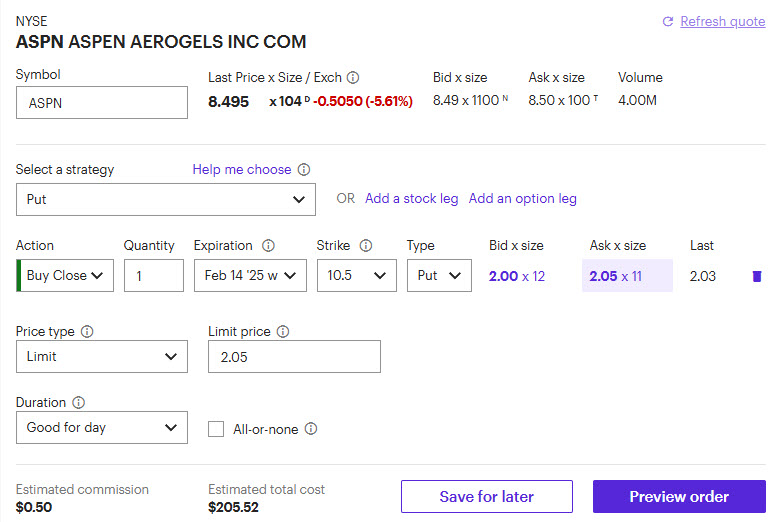
Task: Open the 10.5 strike dropdown
Action: point(356,276)
